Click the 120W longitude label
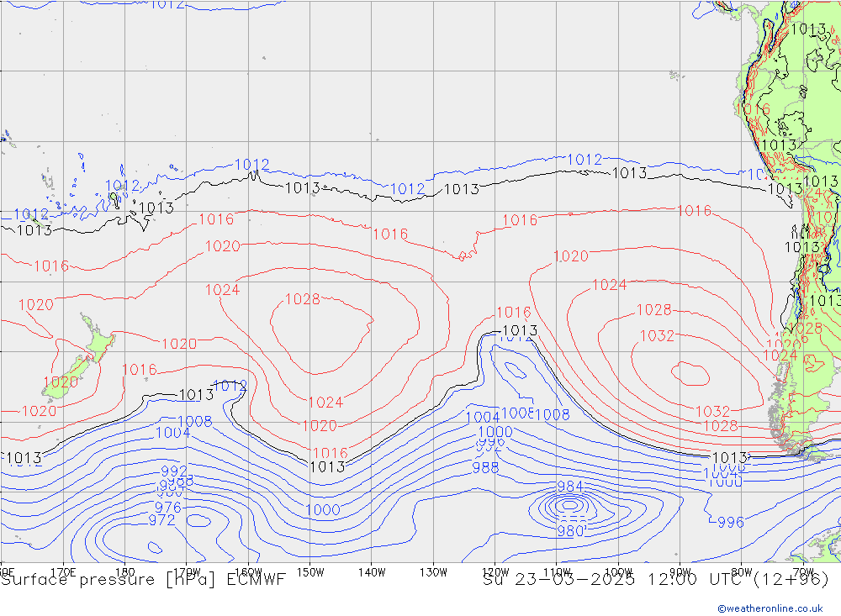 coord(495,572)
